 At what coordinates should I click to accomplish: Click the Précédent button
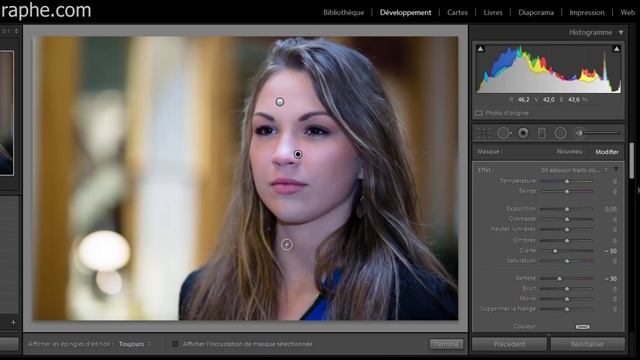tap(509, 344)
